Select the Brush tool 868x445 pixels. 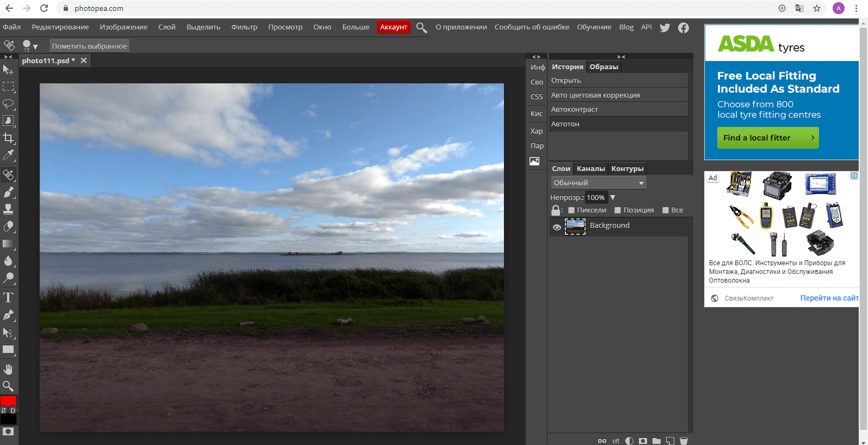point(8,192)
